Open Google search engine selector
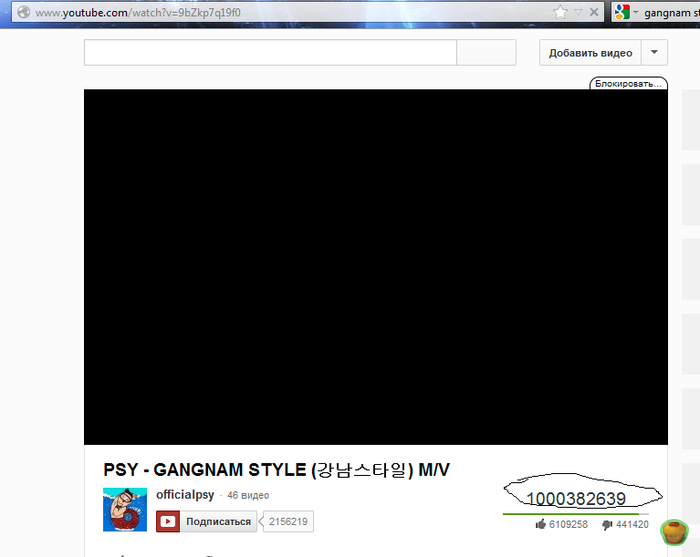 (626, 12)
